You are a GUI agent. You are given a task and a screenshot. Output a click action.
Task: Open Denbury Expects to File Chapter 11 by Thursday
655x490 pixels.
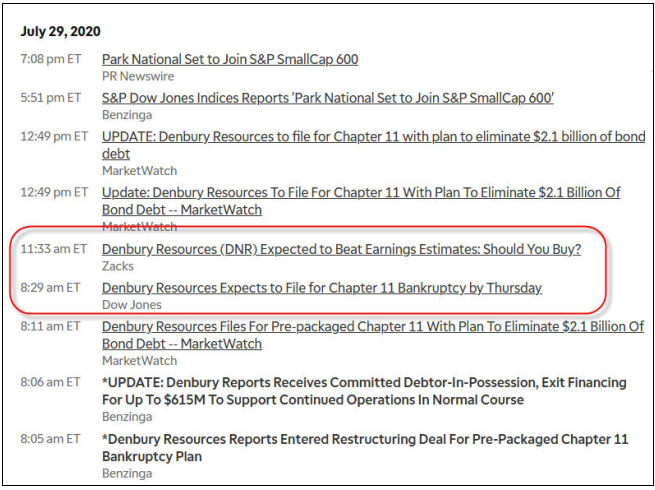coord(322,288)
